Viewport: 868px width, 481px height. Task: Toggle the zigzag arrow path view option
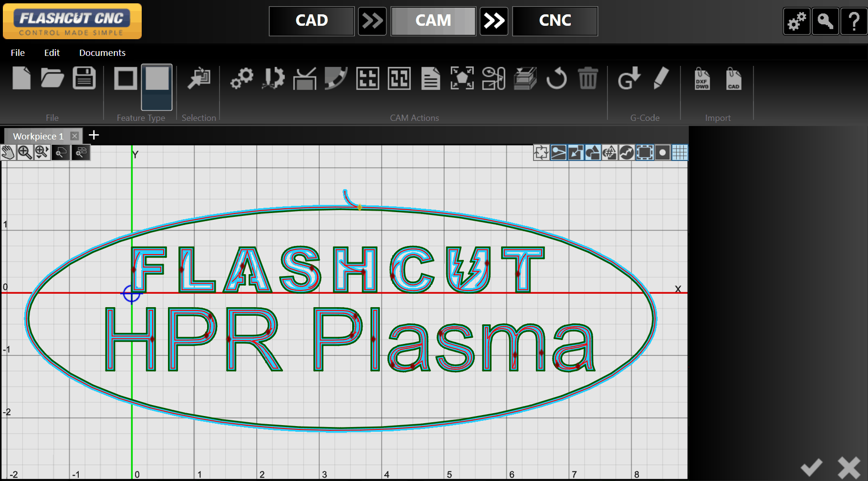pos(627,153)
